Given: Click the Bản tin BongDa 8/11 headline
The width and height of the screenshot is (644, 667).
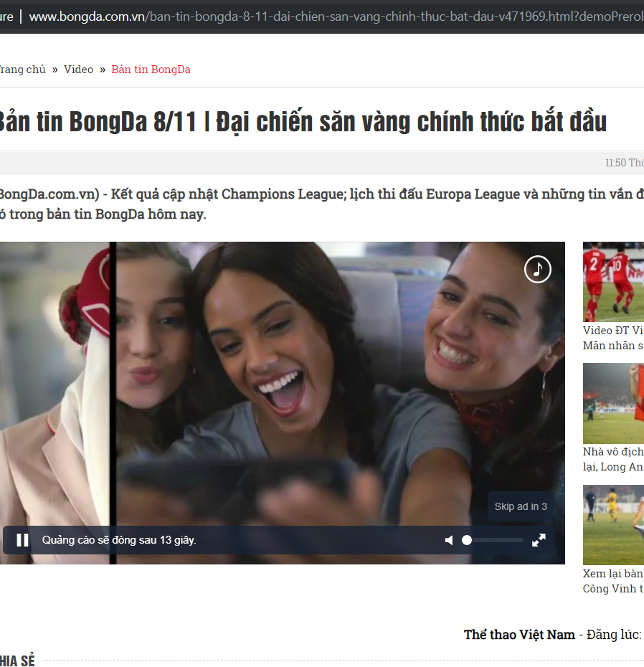Looking at the screenshot, I should [x=301, y=122].
